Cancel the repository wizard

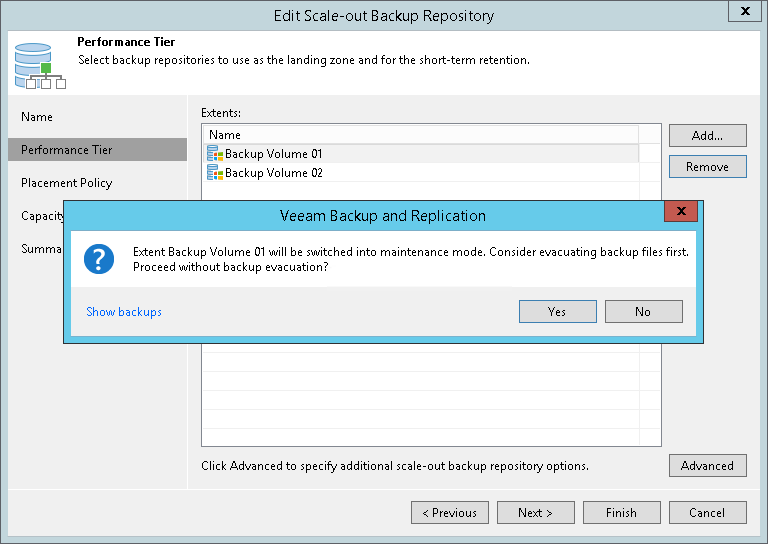point(707,513)
